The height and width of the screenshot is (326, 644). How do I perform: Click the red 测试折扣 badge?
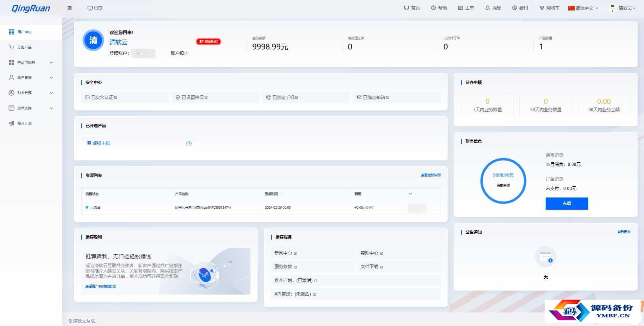coord(208,41)
